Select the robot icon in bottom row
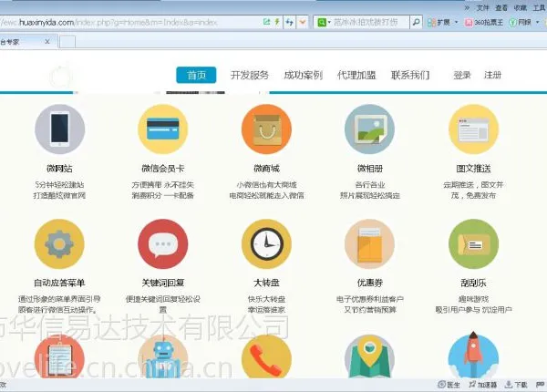 [x=163, y=356]
